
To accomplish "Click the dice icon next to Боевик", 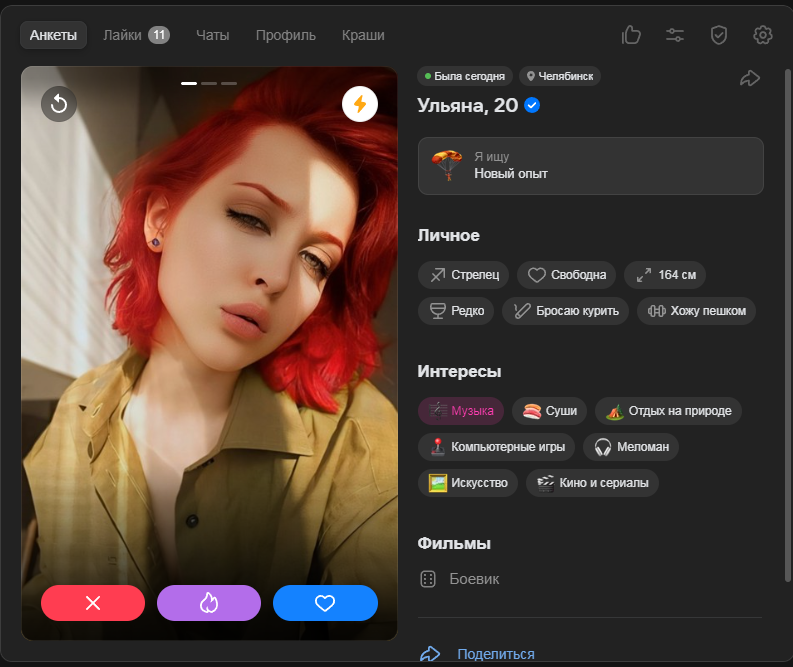I will click(428, 579).
